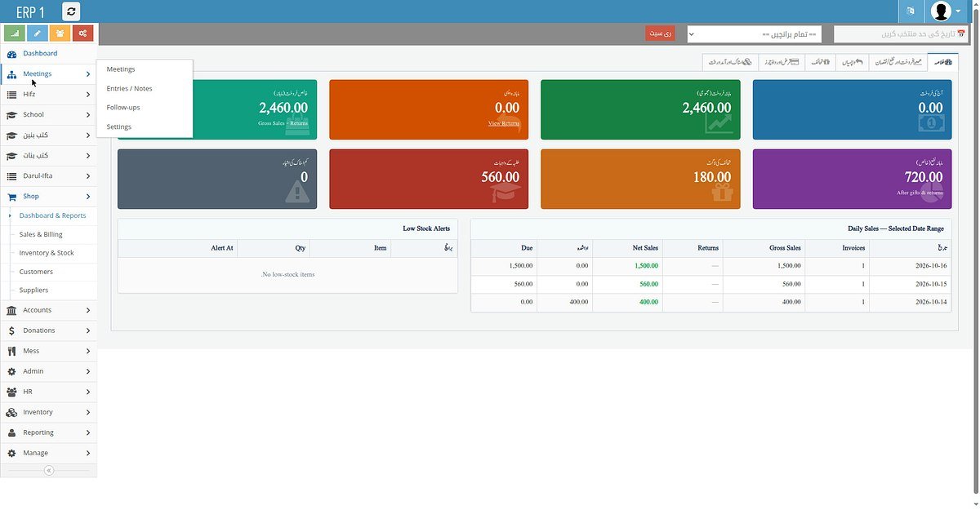
Task: Expand the Meetings chevron
Action: pos(87,74)
